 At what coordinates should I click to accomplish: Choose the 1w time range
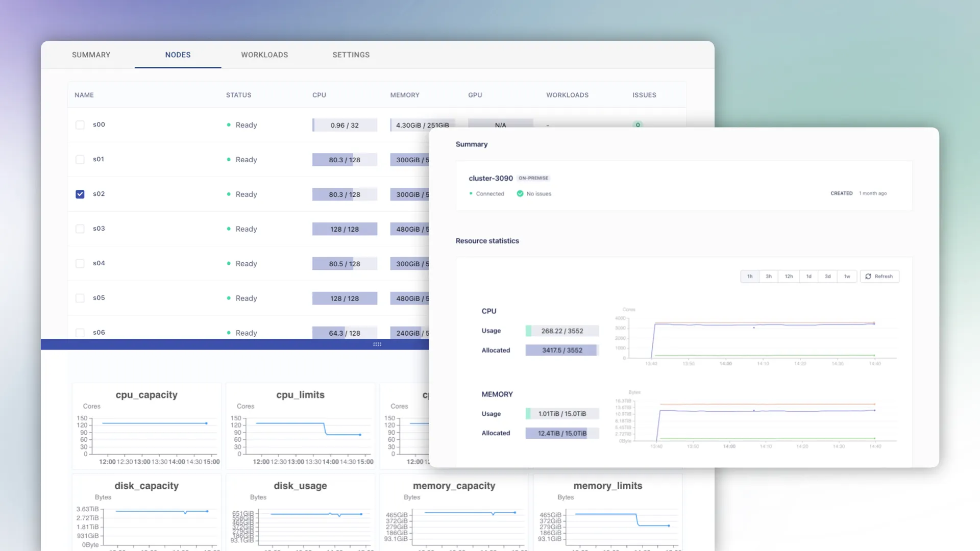847,277
